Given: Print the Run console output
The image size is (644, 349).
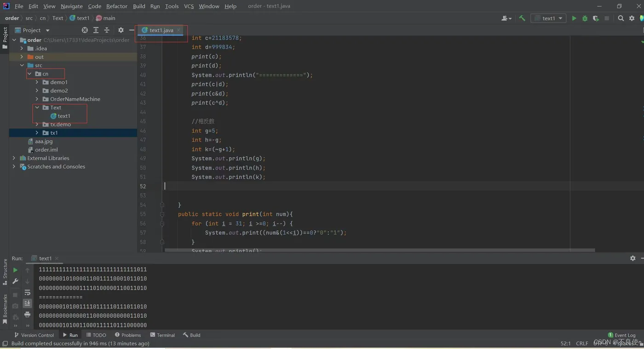Looking at the screenshot, I should [x=27, y=315].
